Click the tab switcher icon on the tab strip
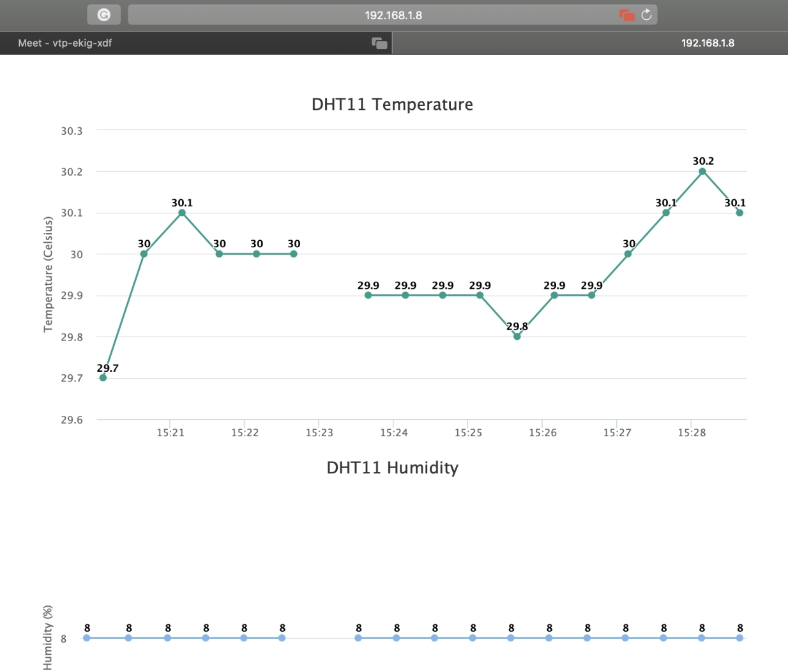The image size is (788, 672). (x=379, y=43)
